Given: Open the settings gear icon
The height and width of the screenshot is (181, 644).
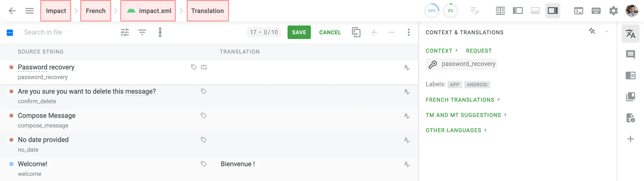Looking at the screenshot, I should (x=613, y=11).
